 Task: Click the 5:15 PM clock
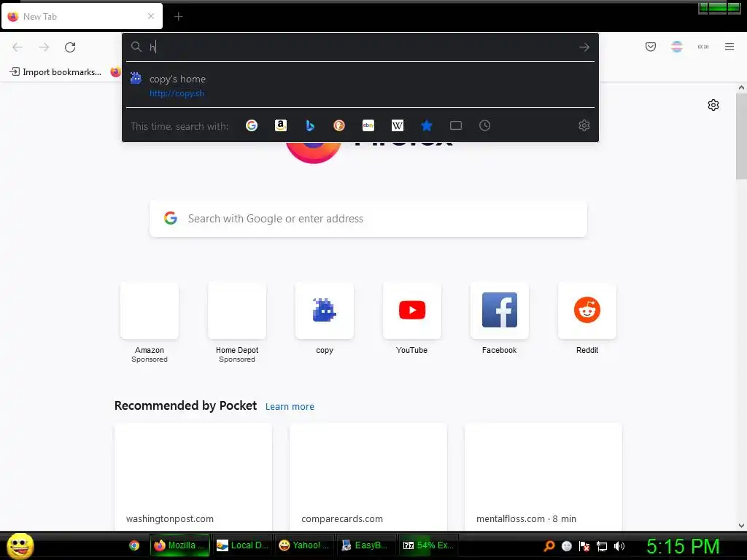pyautogui.click(x=683, y=546)
